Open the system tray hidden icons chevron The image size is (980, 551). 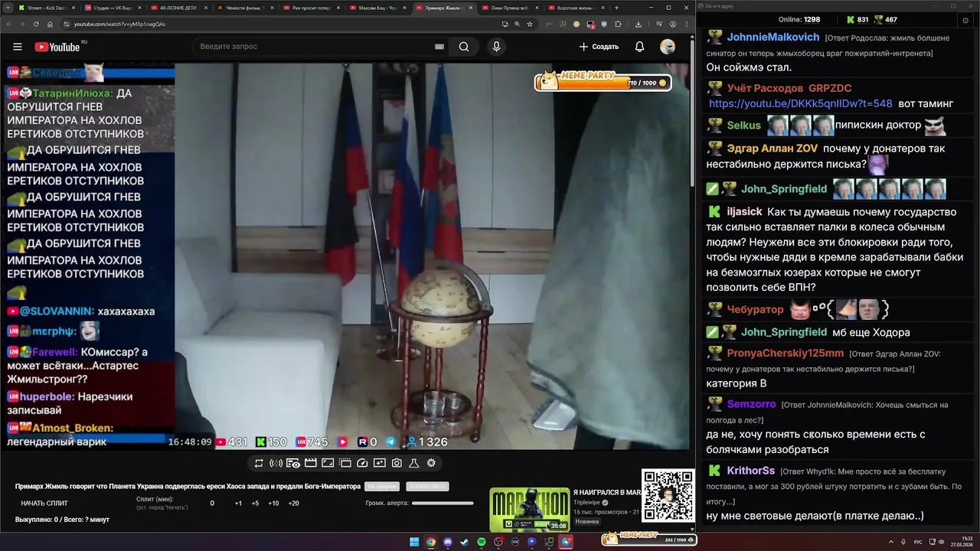(x=890, y=542)
